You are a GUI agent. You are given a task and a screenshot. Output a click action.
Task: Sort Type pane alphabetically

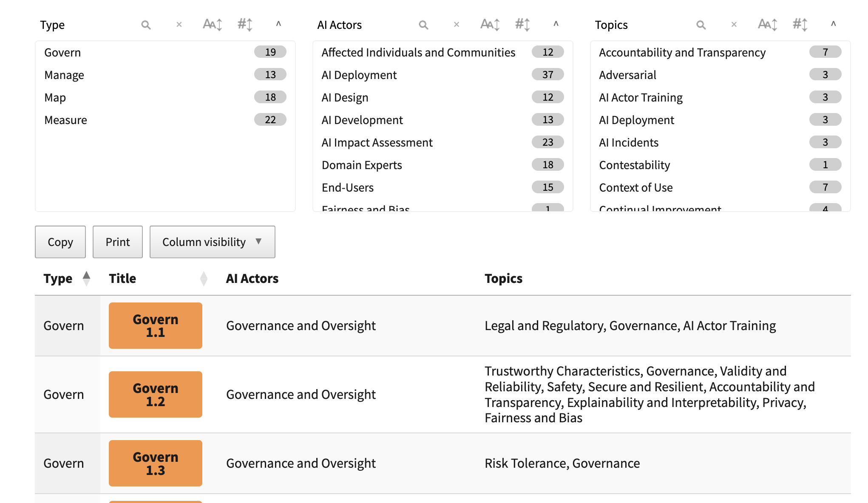tap(212, 25)
